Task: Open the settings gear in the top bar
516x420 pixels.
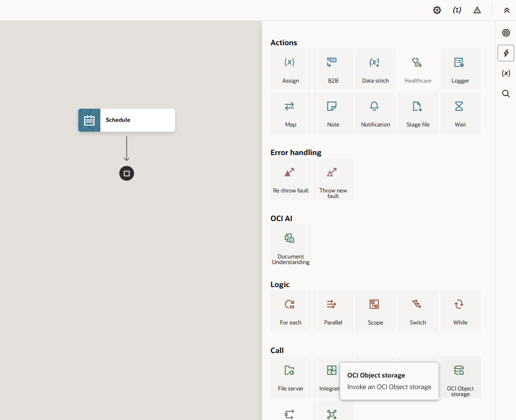Action: point(437,10)
